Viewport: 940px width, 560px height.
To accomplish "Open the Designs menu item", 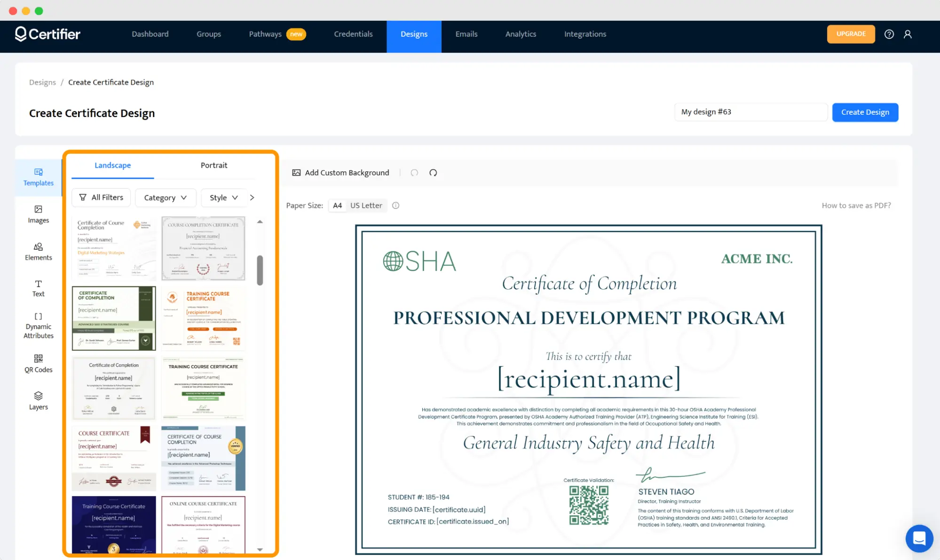I will [414, 36].
